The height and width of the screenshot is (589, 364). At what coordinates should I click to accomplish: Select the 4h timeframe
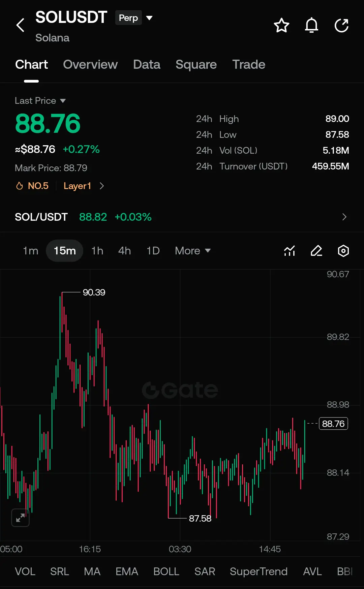[124, 251]
